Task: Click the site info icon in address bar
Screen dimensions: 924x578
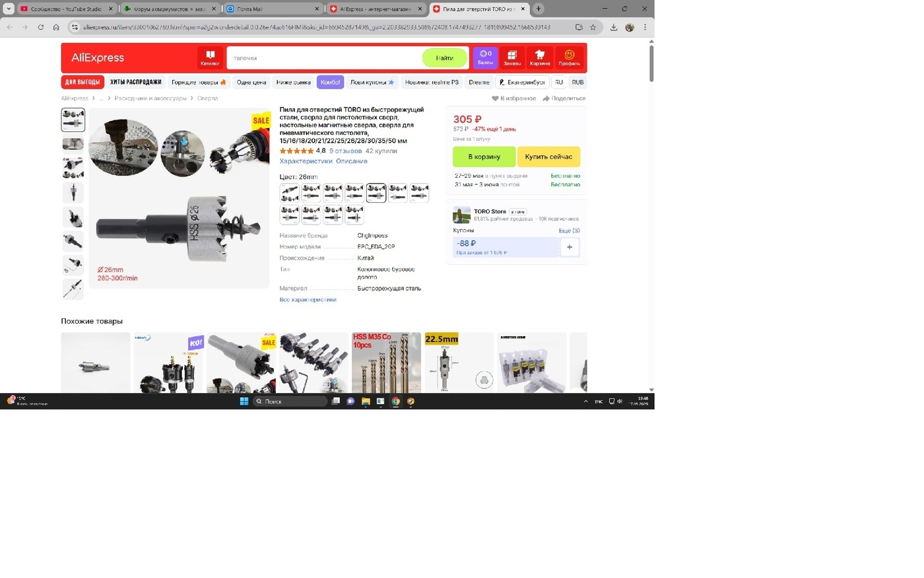Action: click(x=75, y=27)
